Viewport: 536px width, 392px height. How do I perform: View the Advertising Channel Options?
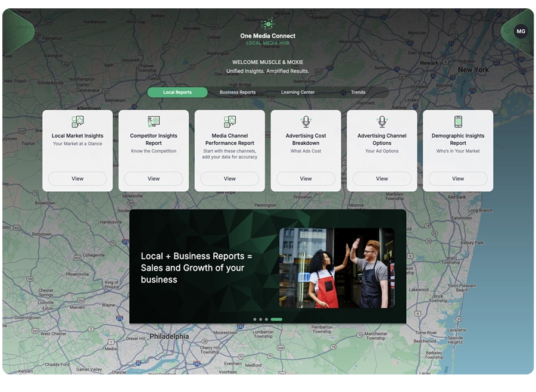382,179
